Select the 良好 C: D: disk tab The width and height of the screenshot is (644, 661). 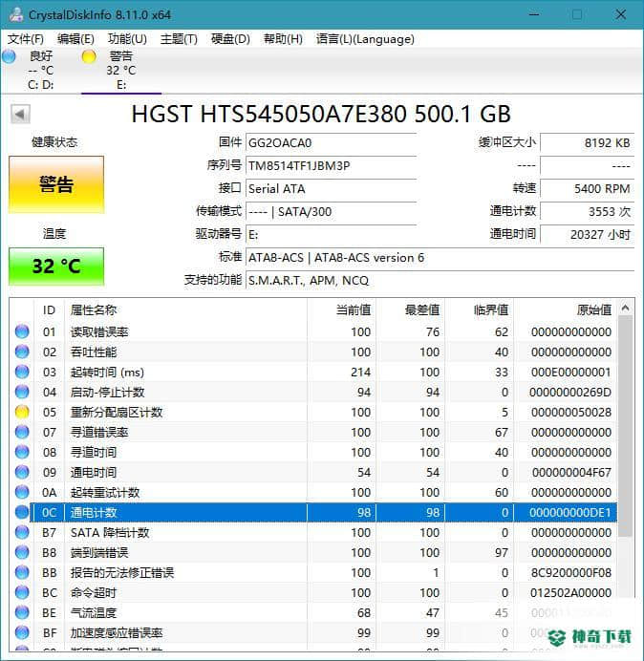pyautogui.click(x=41, y=70)
